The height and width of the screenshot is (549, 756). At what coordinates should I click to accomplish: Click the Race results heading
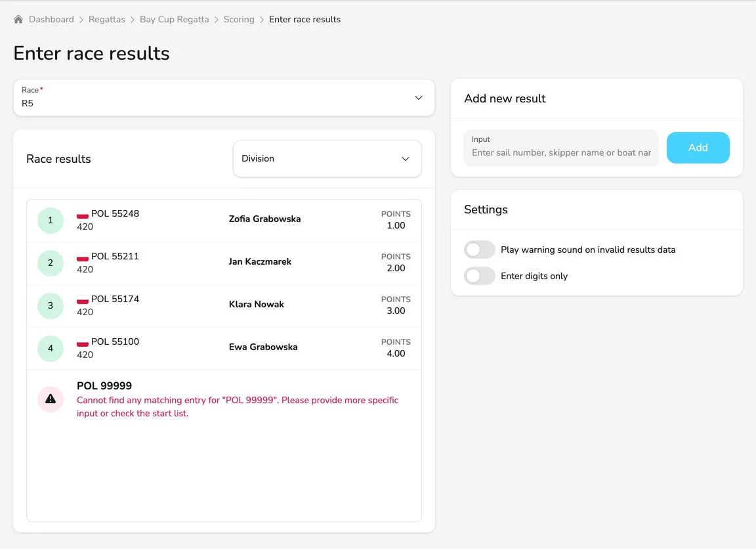pyautogui.click(x=58, y=159)
